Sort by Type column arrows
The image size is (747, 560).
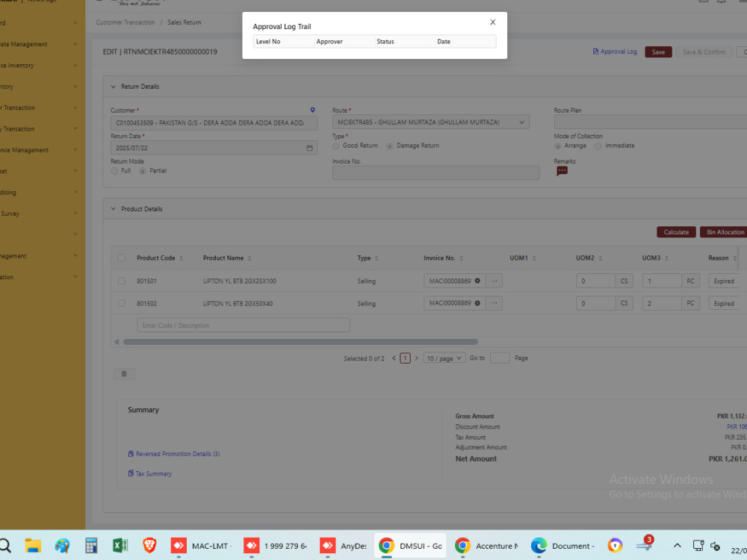tap(376, 258)
